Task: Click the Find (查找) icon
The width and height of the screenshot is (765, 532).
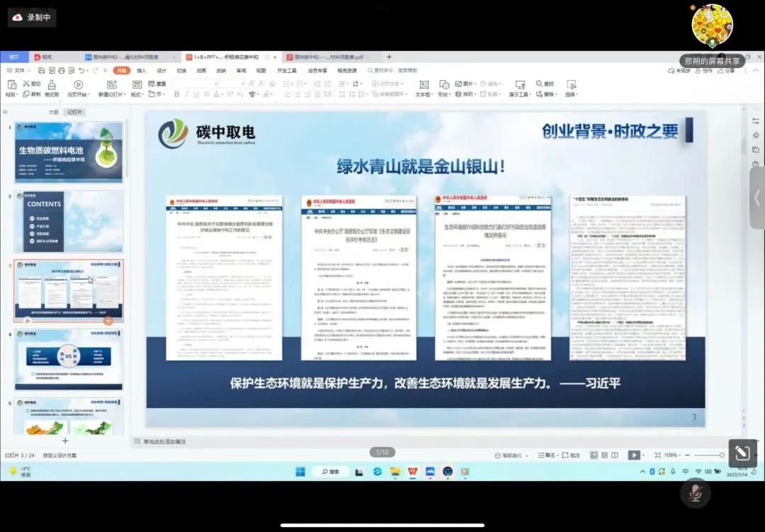Action: [542, 84]
